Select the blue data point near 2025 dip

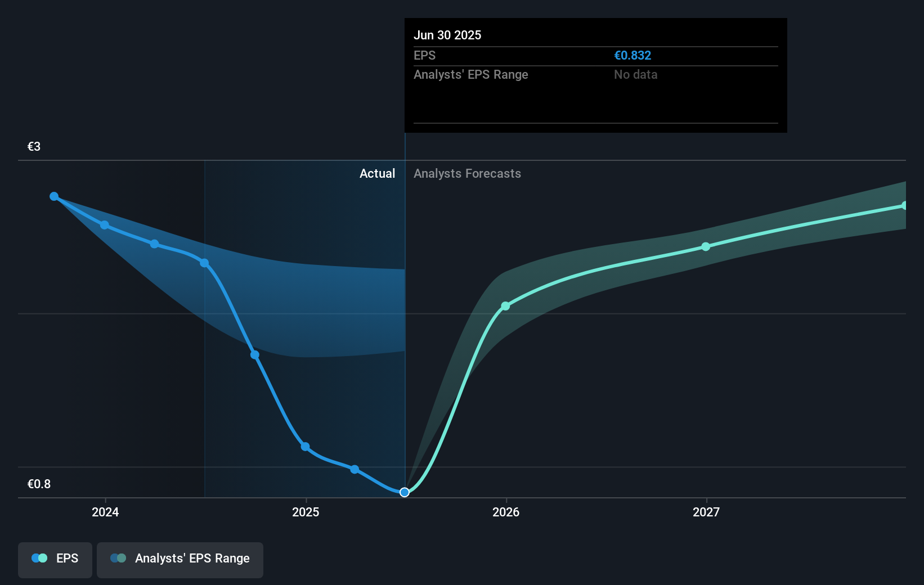(x=304, y=446)
